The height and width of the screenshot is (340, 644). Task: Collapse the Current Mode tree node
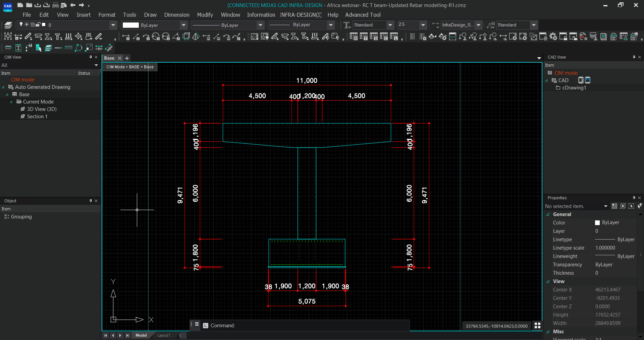[x=11, y=102]
